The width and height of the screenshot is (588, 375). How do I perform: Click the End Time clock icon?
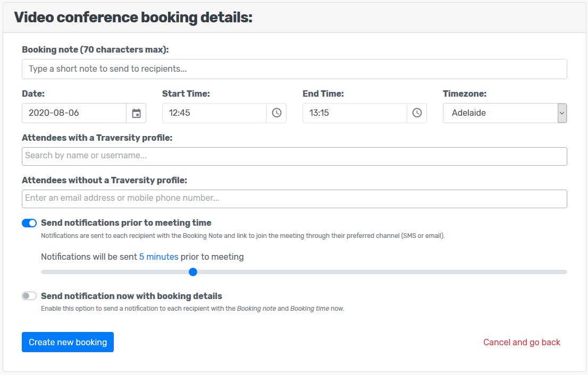coord(417,113)
